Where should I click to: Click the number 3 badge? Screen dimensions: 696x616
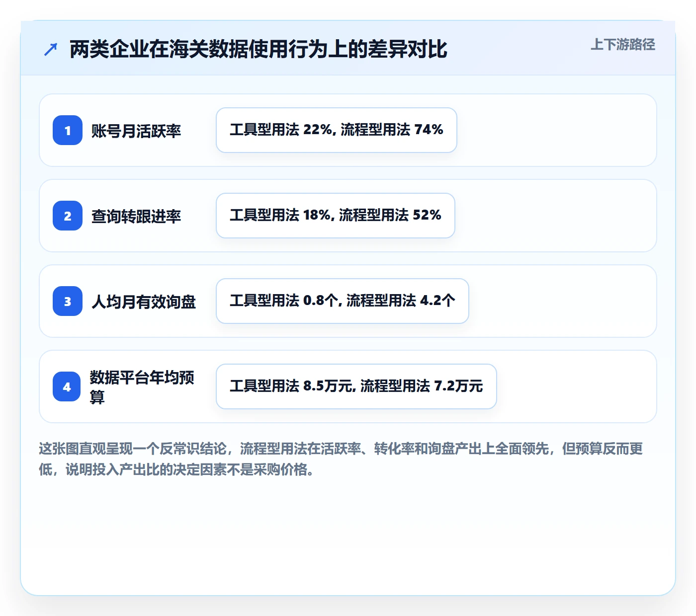pyautogui.click(x=68, y=301)
